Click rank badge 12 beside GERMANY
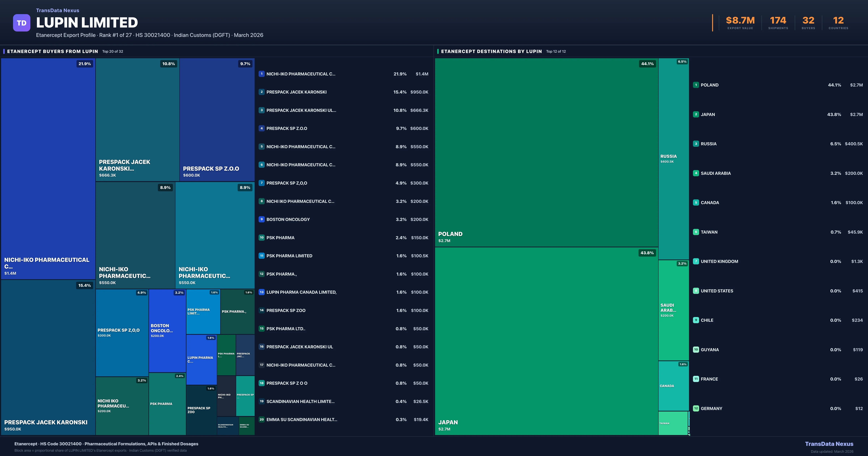The width and height of the screenshot is (868, 456). pyautogui.click(x=696, y=408)
